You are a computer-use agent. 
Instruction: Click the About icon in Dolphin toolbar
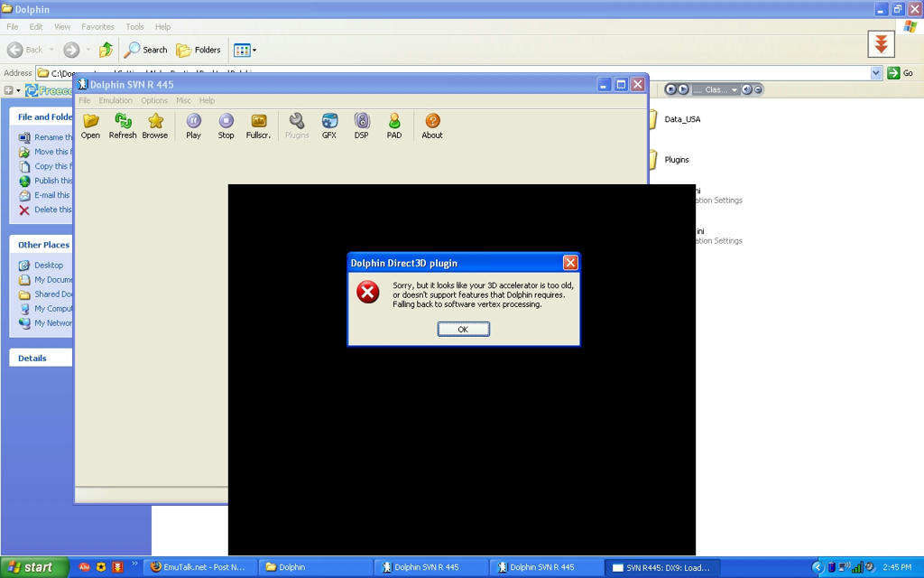tap(432, 126)
